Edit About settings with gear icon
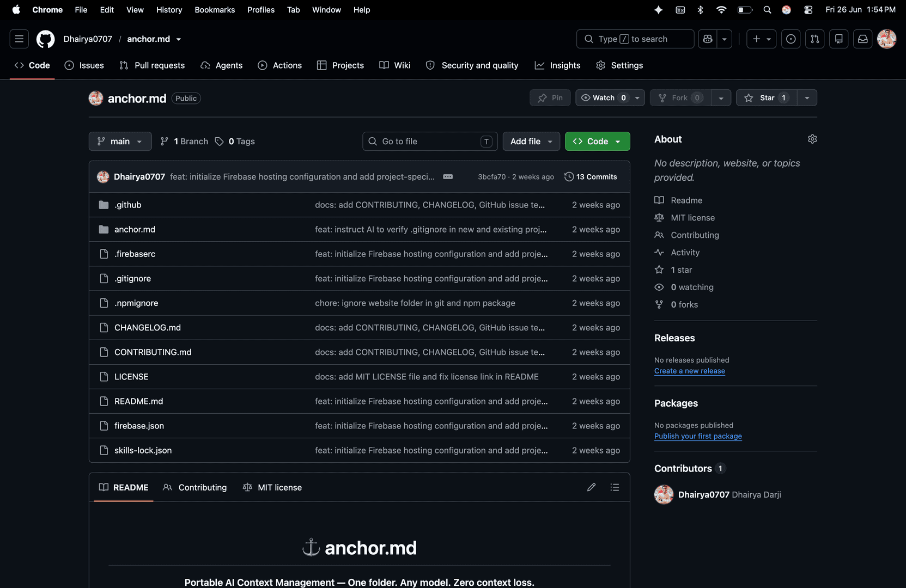This screenshot has width=906, height=588. click(812, 139)
